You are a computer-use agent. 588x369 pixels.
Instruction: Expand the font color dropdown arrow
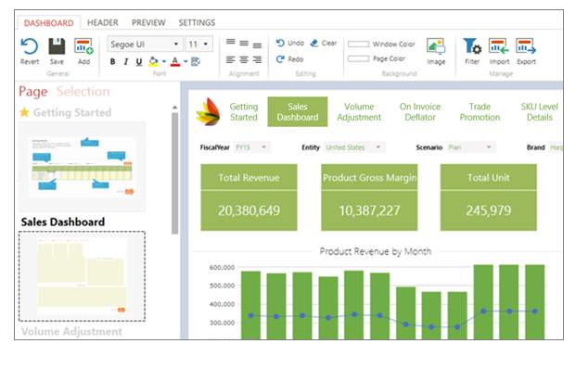pos(185,61)
